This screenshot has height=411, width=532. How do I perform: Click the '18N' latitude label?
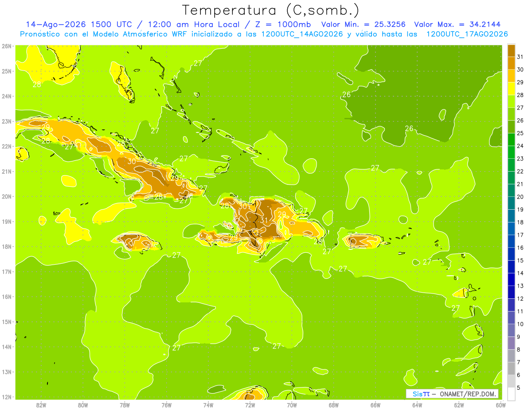click(7, 247)
